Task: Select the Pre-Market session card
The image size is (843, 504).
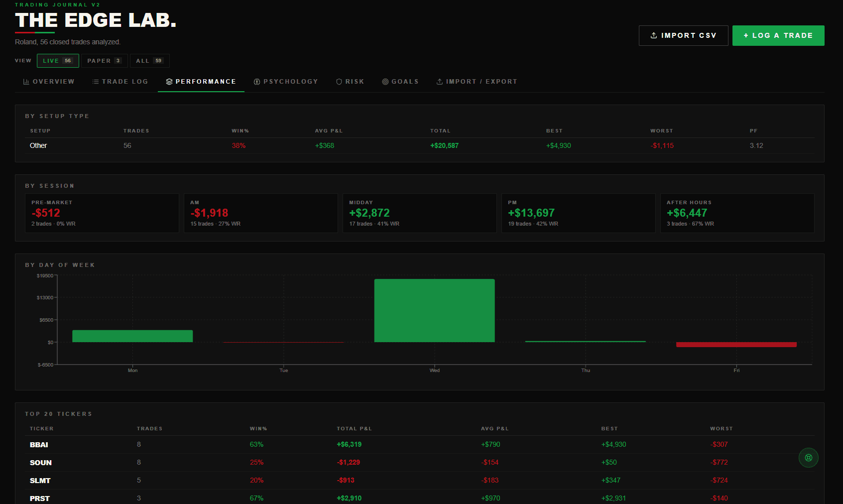Action: click(x=102, y=213)
